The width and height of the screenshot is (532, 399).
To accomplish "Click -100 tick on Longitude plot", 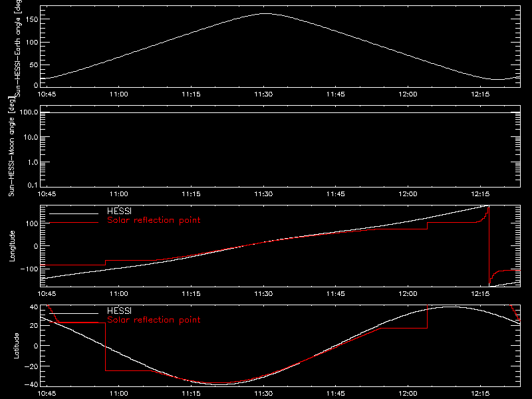I will [x=29, y=269].
